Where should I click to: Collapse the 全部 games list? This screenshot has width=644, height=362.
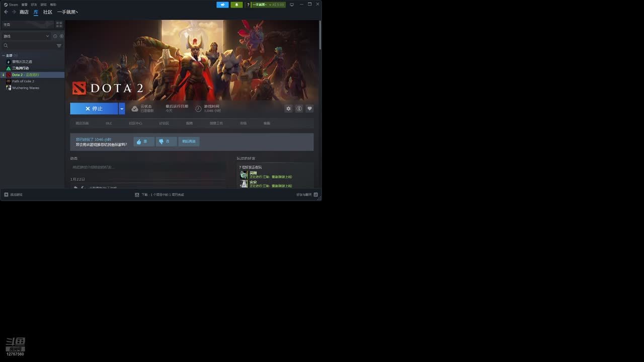coord(4,55)
